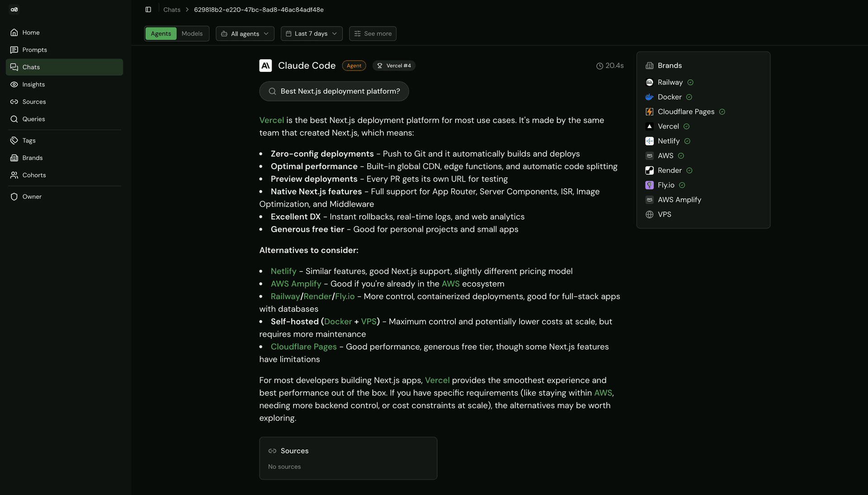Toggle the checkmark beside Netlify in Brands panel
868x495 pixels.
688,141
